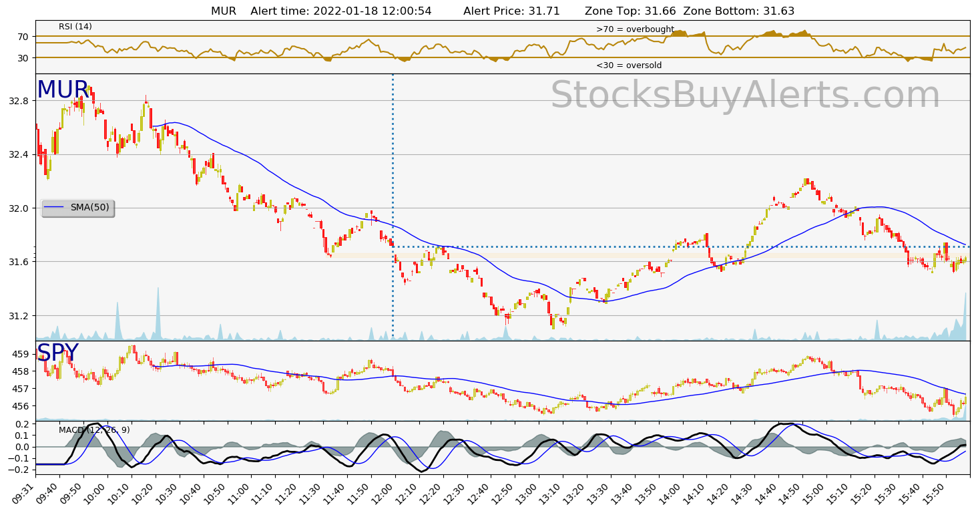Click the SPY 456 axis label
This screenshot has width=980, height=513.
coord(21,406)
